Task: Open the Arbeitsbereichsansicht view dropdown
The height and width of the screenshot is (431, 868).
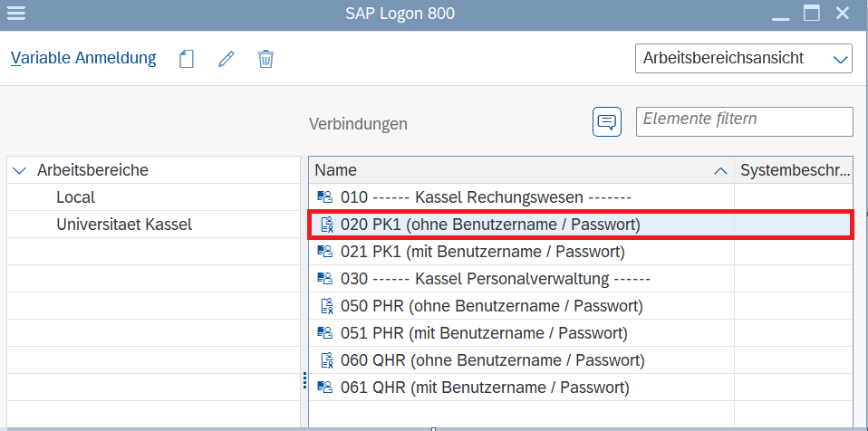Action: pos(744,58)
